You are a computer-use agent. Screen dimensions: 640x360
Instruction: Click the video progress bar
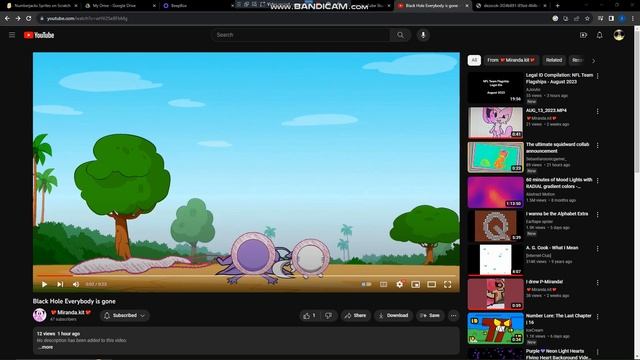[x=246, y=276]
